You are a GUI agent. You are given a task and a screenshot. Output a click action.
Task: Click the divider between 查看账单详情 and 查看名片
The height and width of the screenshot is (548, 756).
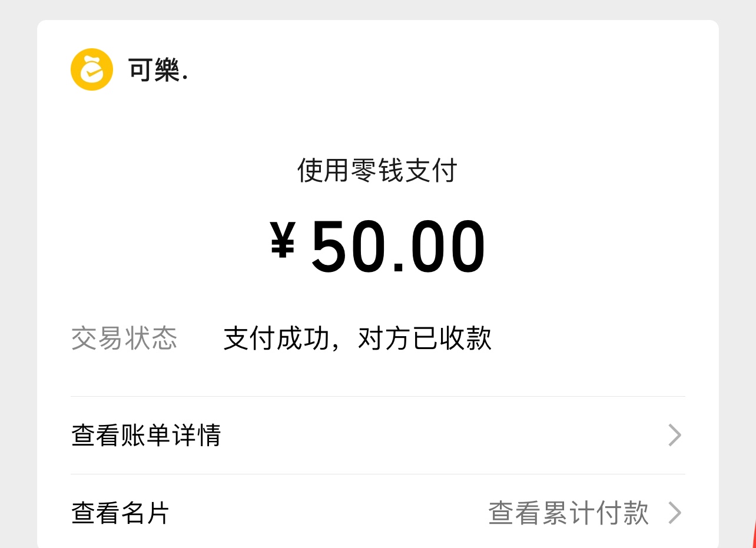point(377,474)
